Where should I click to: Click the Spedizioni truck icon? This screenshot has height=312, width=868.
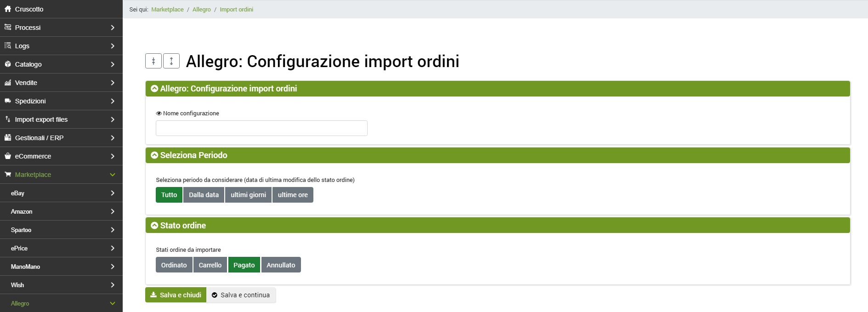tap(8, 101)
